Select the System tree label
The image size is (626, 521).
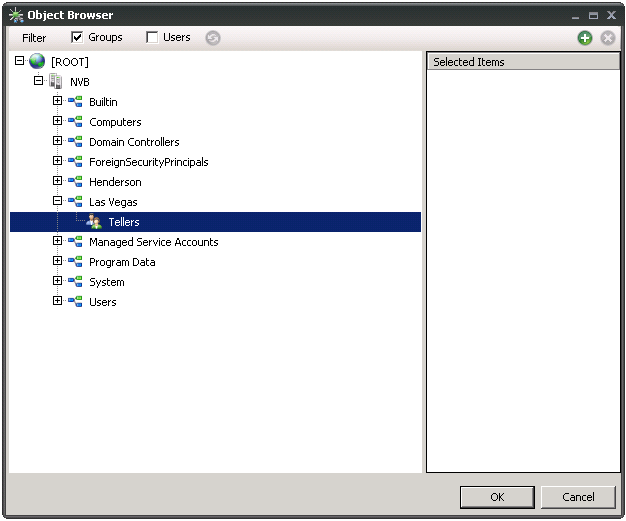(x=107, y=282)
